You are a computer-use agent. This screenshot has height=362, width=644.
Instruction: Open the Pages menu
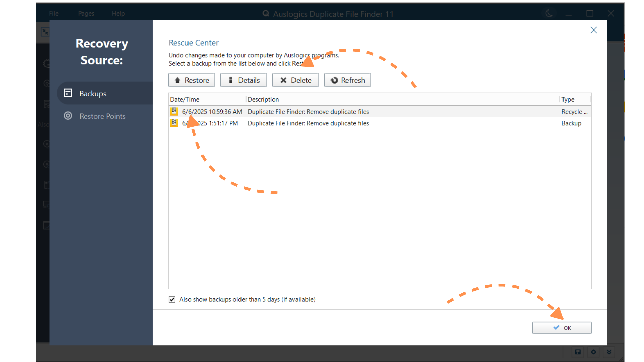click(x=86, y=14)
